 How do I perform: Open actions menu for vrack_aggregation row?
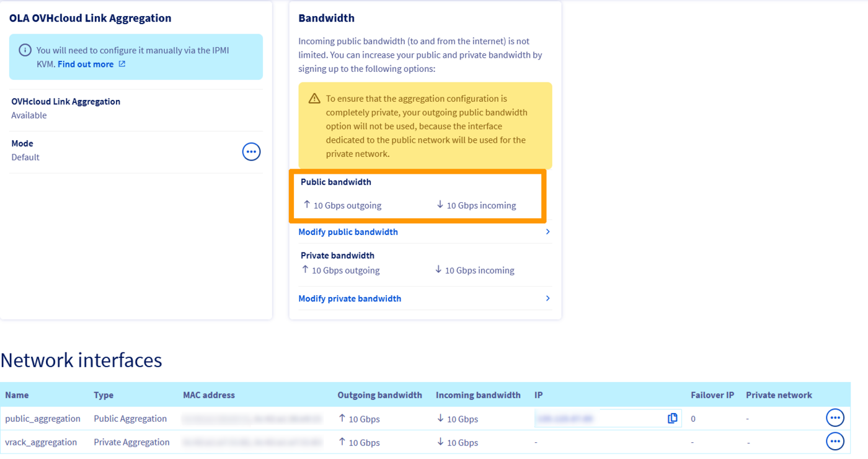(835, 442)
